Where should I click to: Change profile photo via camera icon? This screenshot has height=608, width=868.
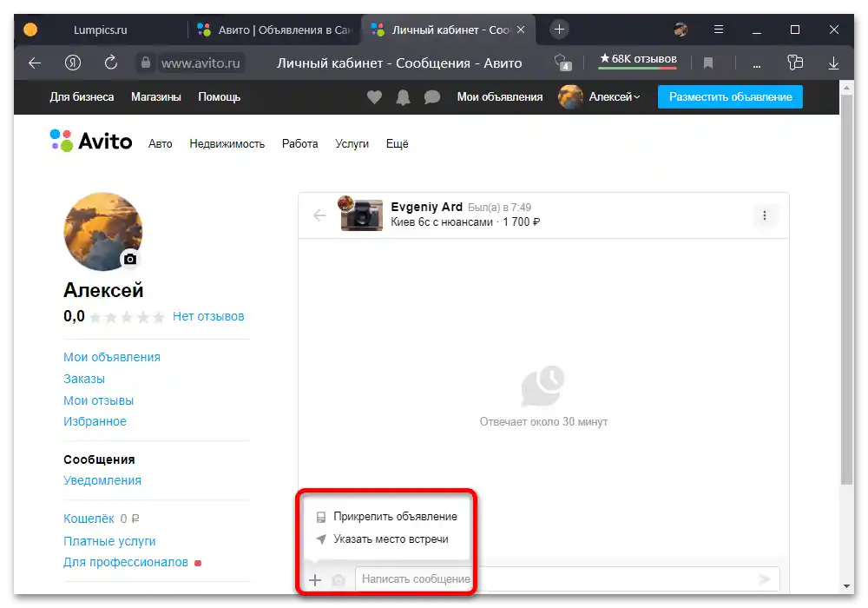point(130,259)
